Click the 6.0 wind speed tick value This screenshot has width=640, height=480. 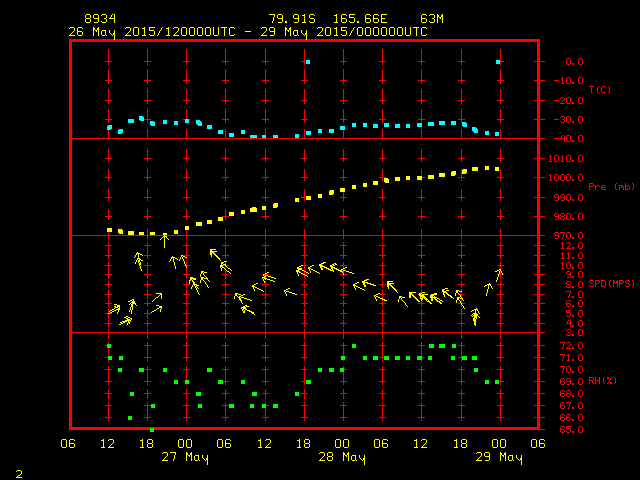pos(574,304)
